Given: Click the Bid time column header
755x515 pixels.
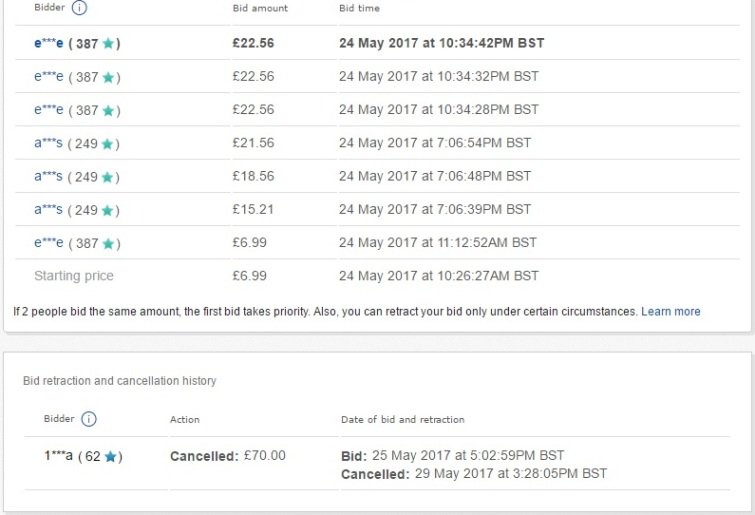Looking at the screenshot, I should coord(359,8).
